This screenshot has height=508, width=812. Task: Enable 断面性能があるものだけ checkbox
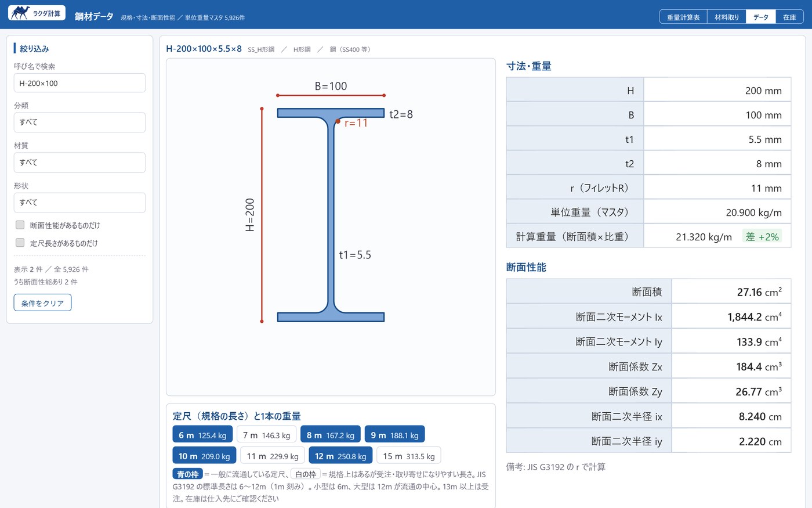point(20,225)
